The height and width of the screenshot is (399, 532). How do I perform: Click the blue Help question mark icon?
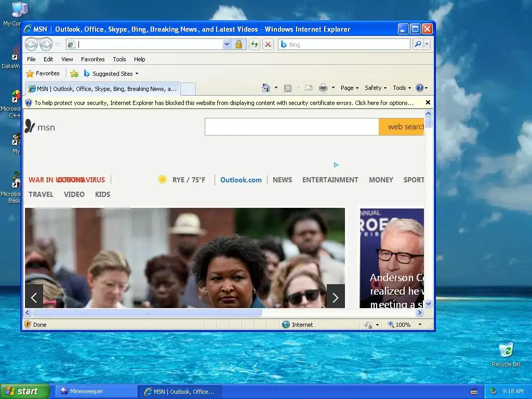(420, 88)
